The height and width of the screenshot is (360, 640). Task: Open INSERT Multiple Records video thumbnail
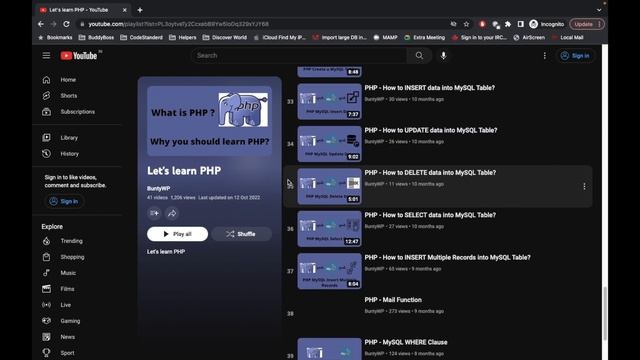329,271
